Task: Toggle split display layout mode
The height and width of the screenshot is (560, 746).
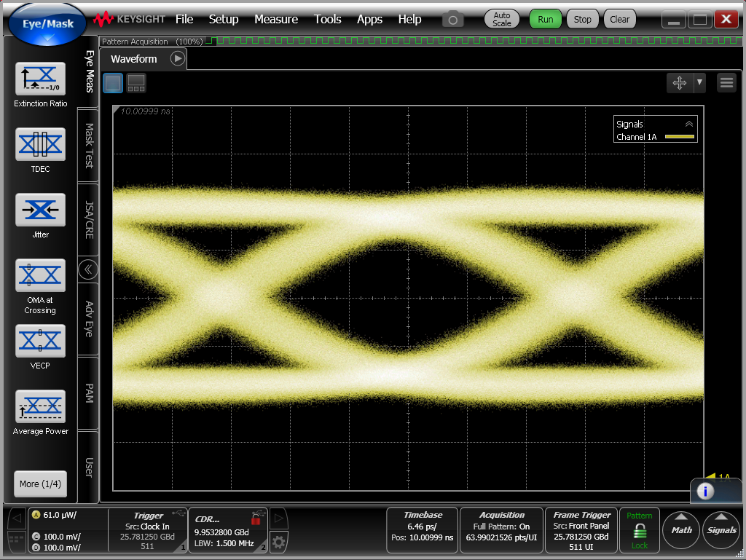Action: coord(136,83)
